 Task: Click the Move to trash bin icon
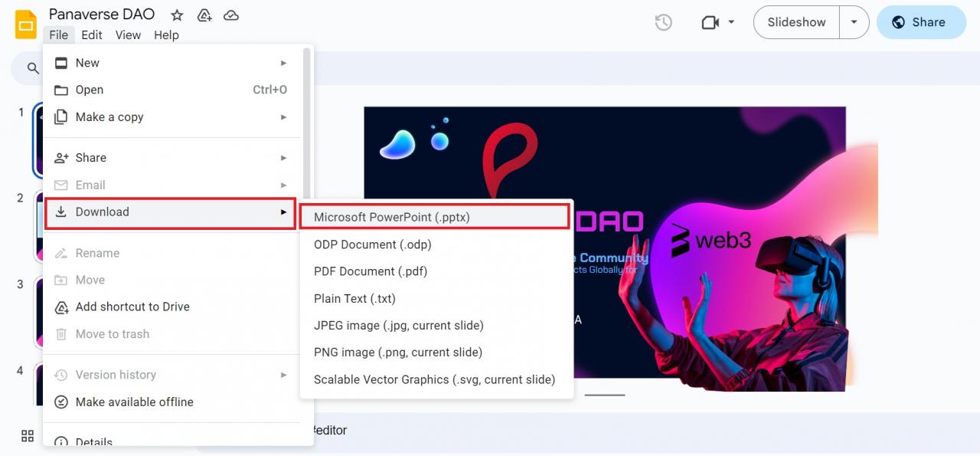coord(61,334)
